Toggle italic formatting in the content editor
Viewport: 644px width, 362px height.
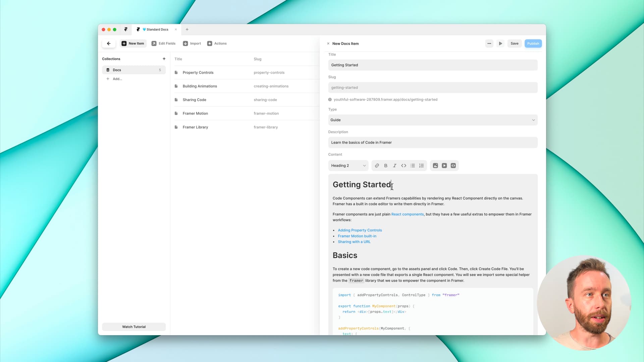(x=394, y=166)
